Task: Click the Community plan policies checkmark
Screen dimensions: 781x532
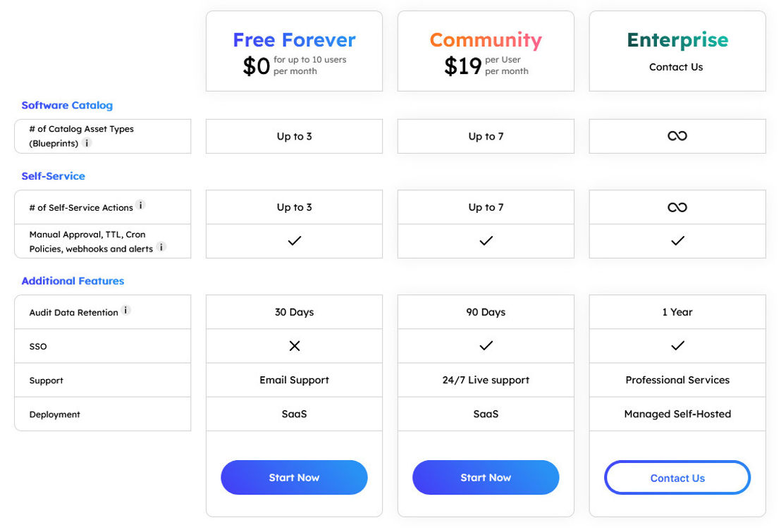Action: tap(486, 240)
